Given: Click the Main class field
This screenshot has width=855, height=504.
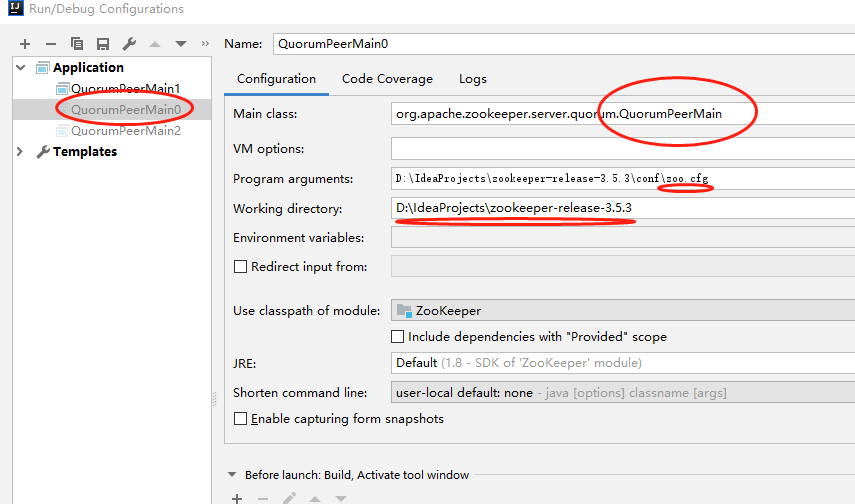Looking at the screenshot, I should 623,113.
